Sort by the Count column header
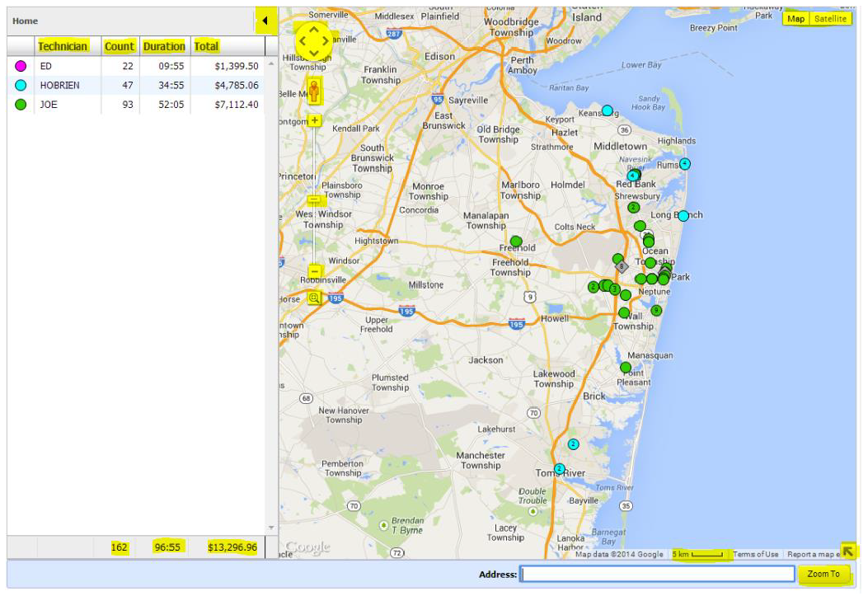Screen dimensions: 868x596 point(120,46)
